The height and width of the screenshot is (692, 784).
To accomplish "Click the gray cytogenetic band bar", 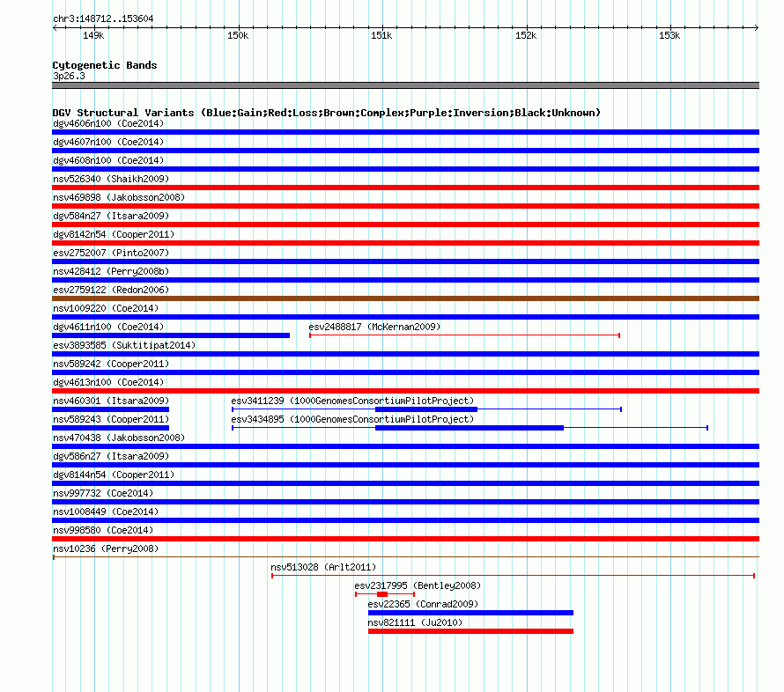I will (x=405, y=85).
